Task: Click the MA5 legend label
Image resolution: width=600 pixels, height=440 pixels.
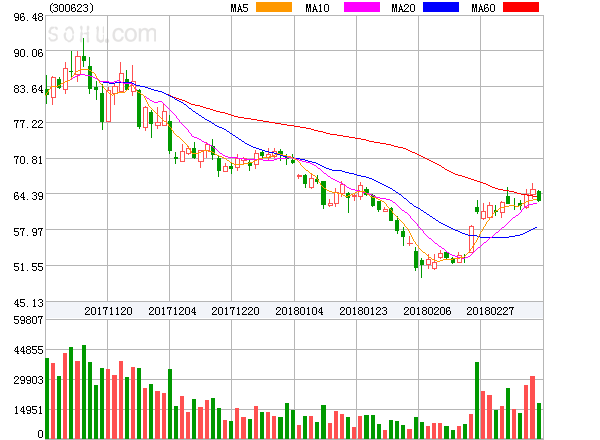Action: tap(239, 8)
